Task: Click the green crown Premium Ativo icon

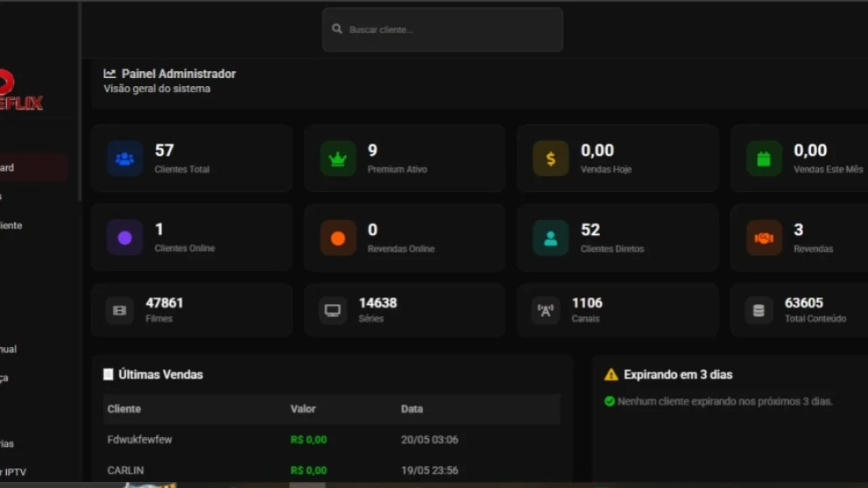Action: 338,159
